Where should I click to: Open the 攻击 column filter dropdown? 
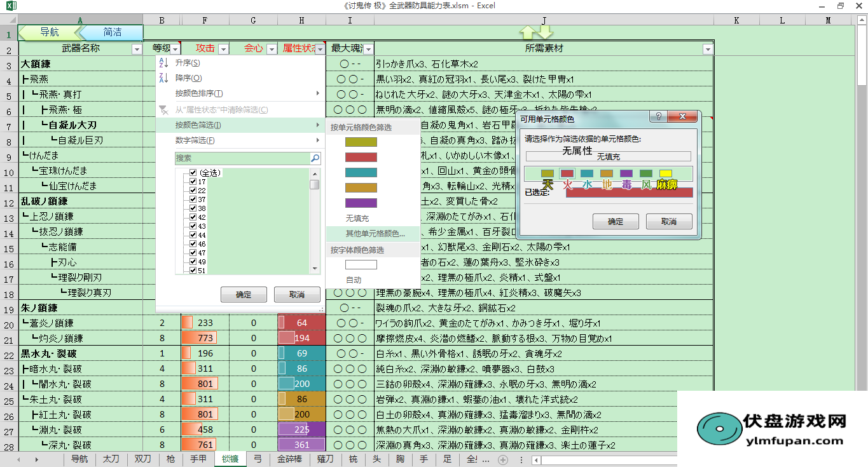pos(223,49)
